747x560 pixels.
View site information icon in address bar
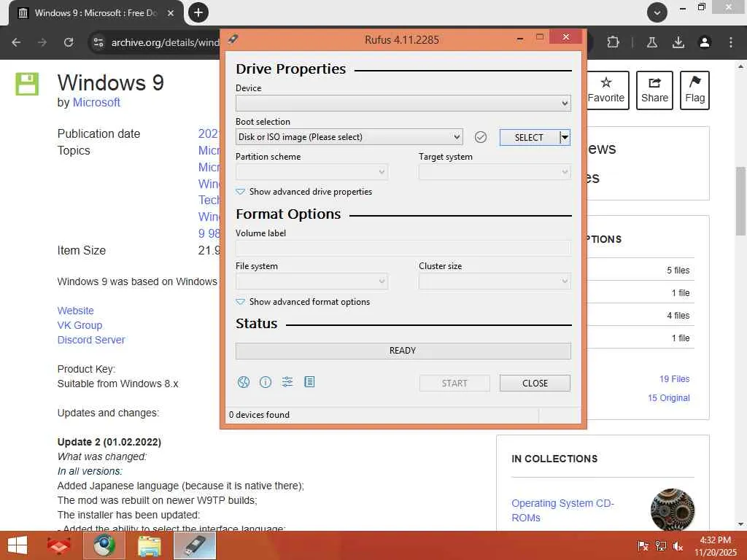[x=98, y=42]
